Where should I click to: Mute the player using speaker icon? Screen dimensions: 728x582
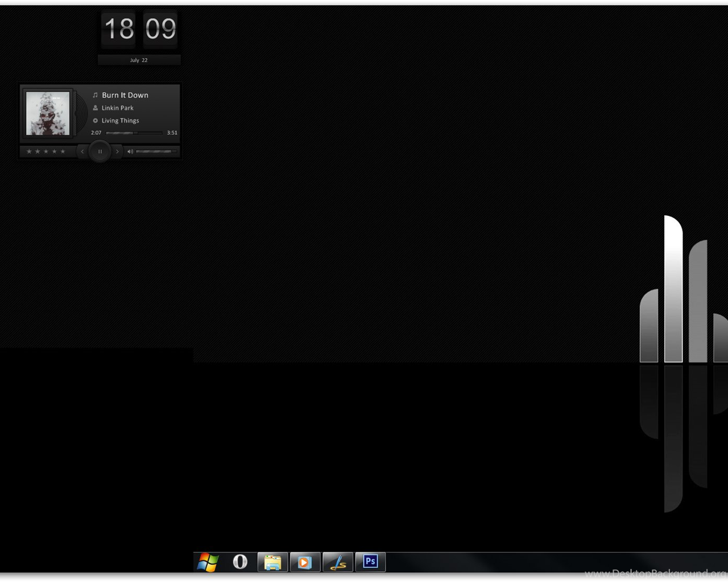[x=130, y=151]
